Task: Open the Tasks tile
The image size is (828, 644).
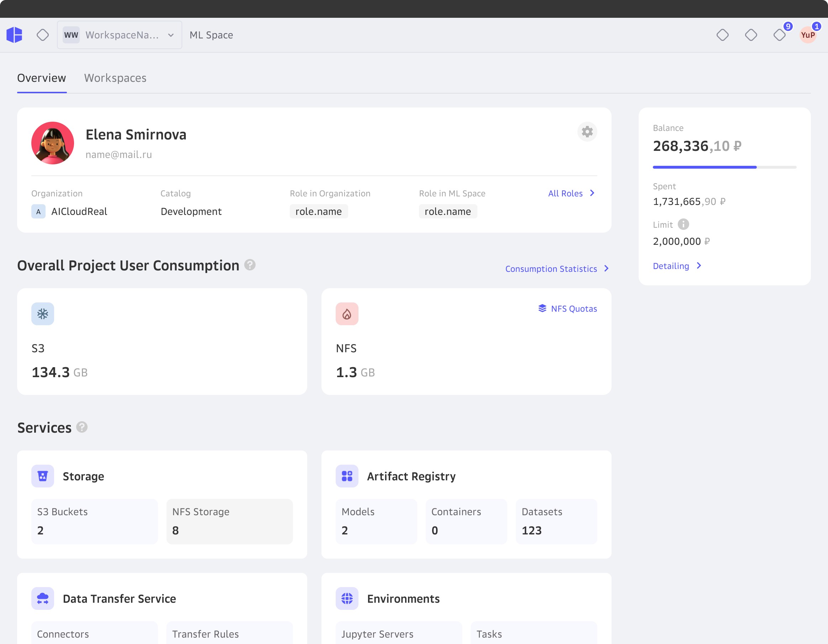Action: click(x=534, y=633)
